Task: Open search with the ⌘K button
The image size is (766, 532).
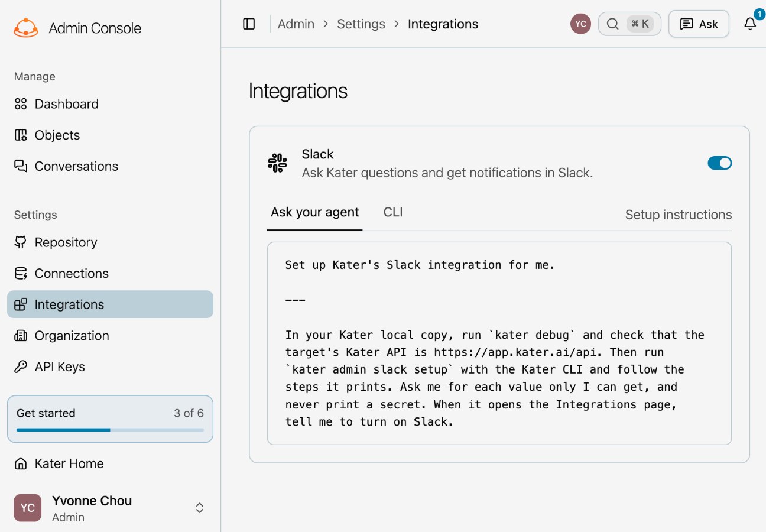Action: point(629,24)
